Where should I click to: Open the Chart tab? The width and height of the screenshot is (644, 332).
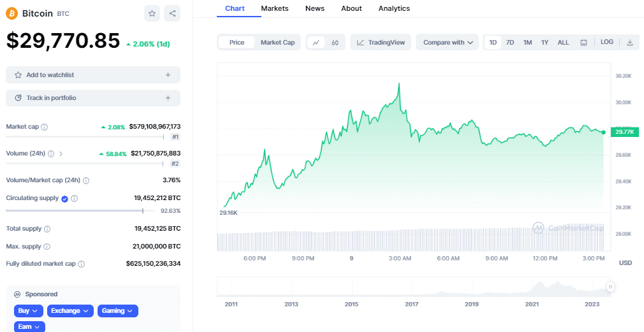tap(235, 8)
